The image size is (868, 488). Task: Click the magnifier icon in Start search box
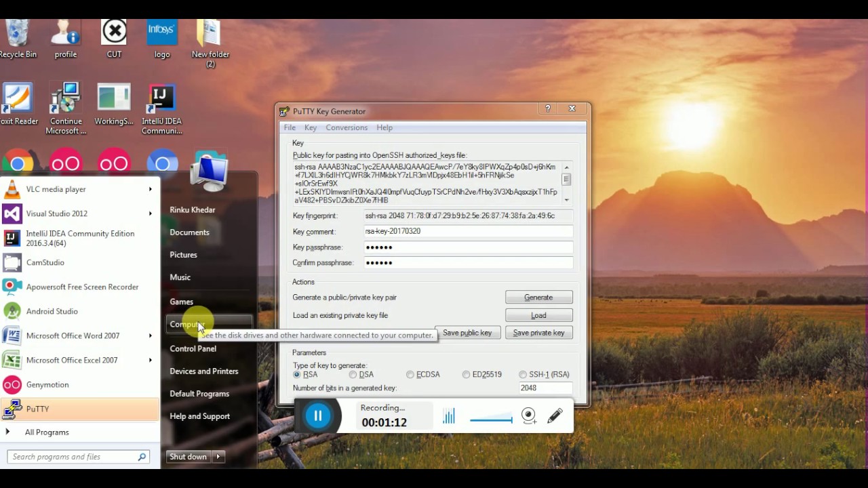142,457
